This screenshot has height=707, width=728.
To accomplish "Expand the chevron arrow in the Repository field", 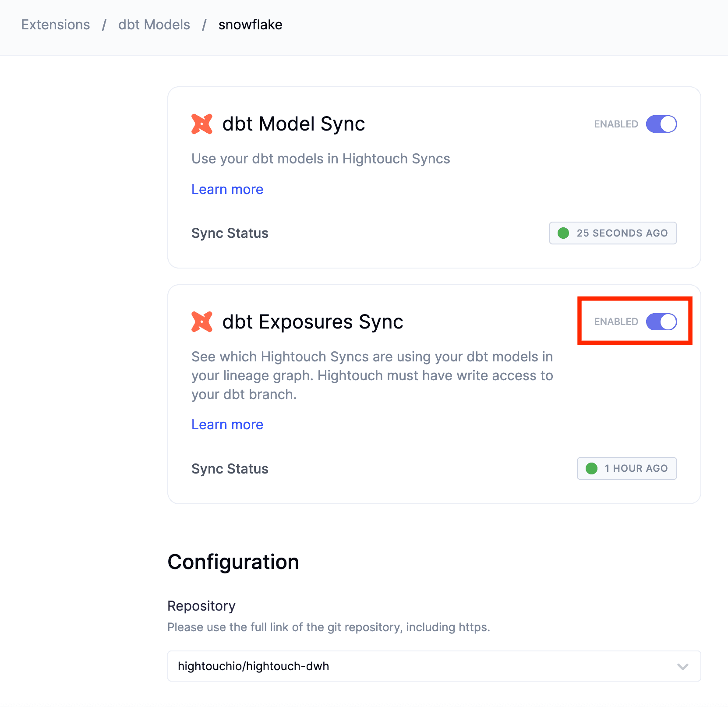I will pos(682,667).
